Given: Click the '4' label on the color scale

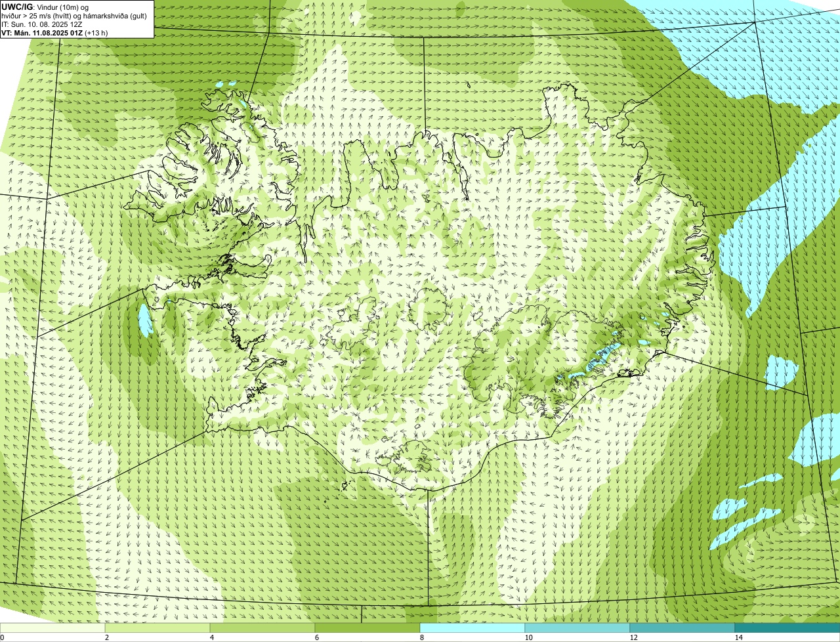Looking at the screenshot, I should [211, 637].
